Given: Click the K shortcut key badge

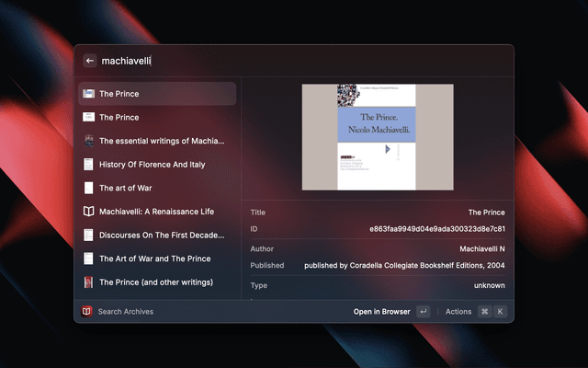Looking at the screenshot, I should 501,312.
